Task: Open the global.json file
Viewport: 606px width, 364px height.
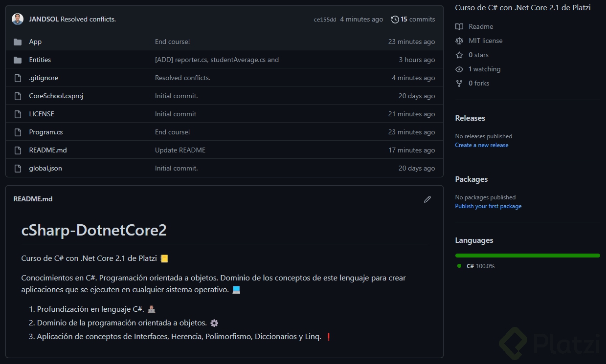Action: [x=45, y=169]
